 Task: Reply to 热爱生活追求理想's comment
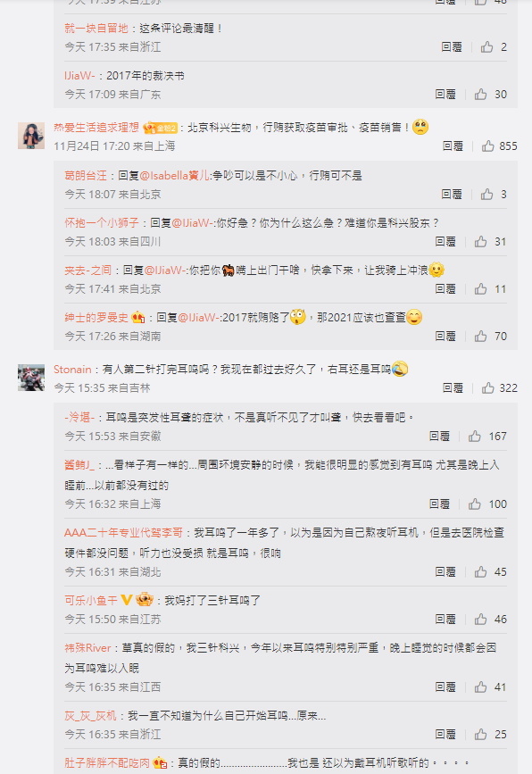point(453,146)
